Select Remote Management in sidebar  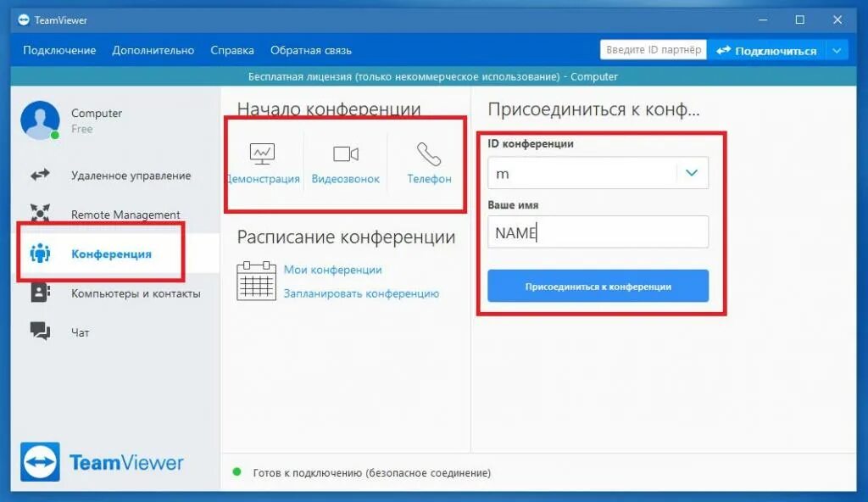115,214
